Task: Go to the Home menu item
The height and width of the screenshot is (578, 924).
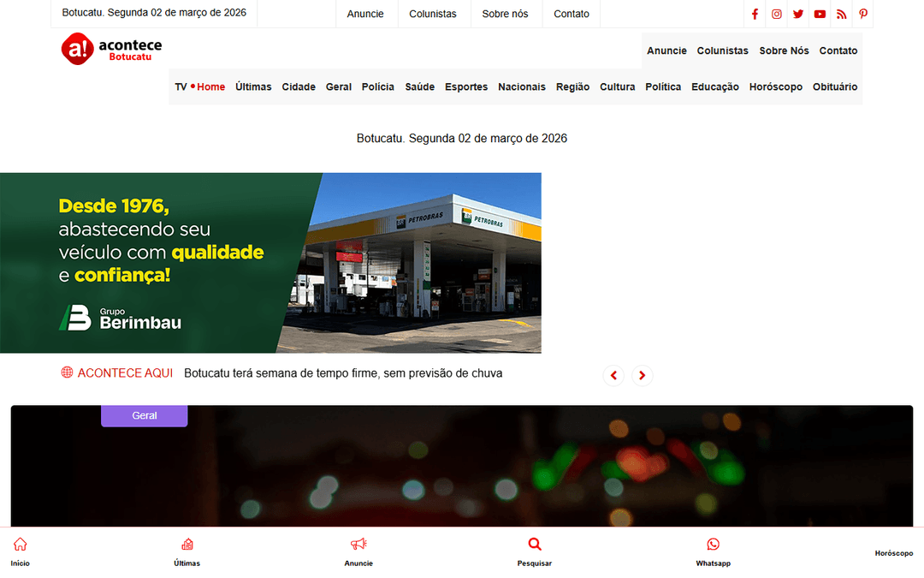Action: click(211, 86)
